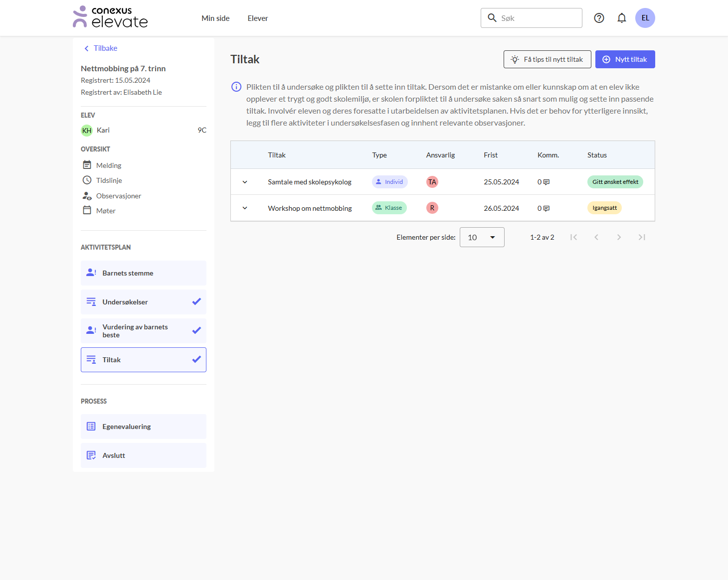
Task: Open the help question mark icon
Action: point(599,18)
